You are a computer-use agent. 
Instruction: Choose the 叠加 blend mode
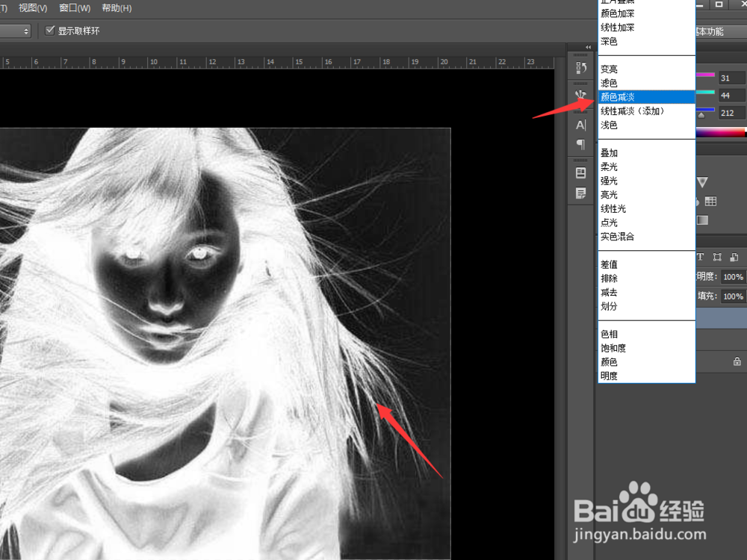coord(646,153)
